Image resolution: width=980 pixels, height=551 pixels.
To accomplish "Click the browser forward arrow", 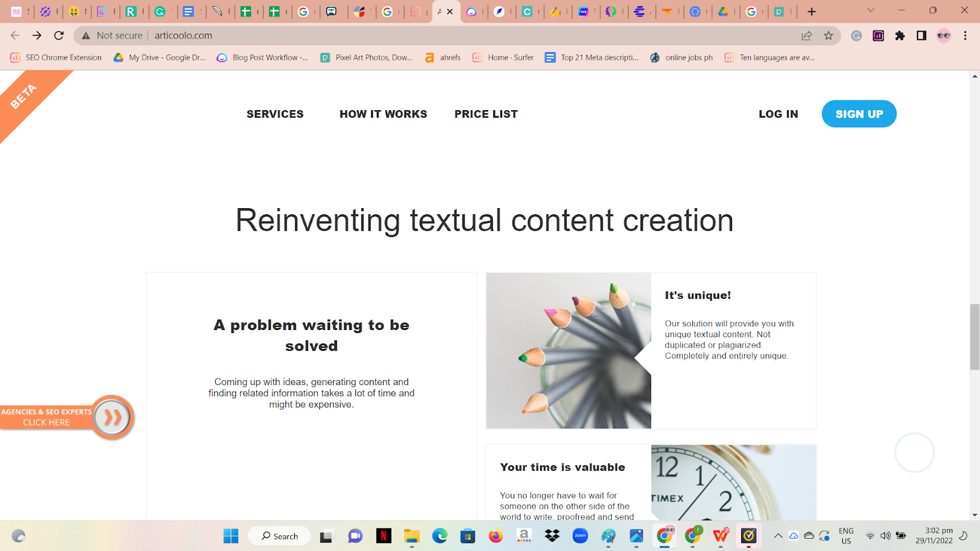I will [37, 36].
